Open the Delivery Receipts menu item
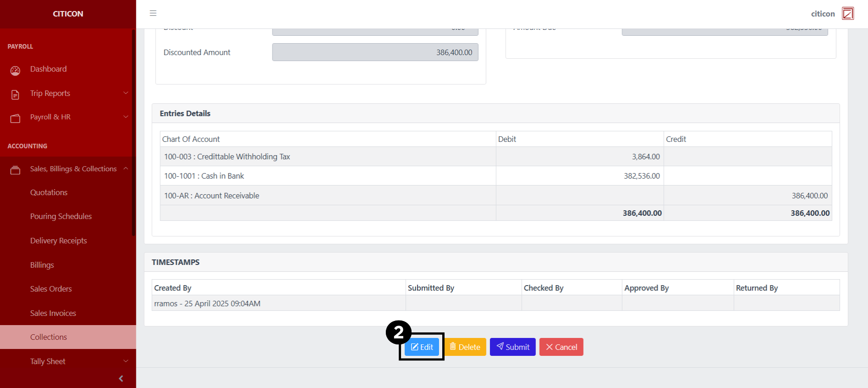868x388 pixels. coord(58,241)
